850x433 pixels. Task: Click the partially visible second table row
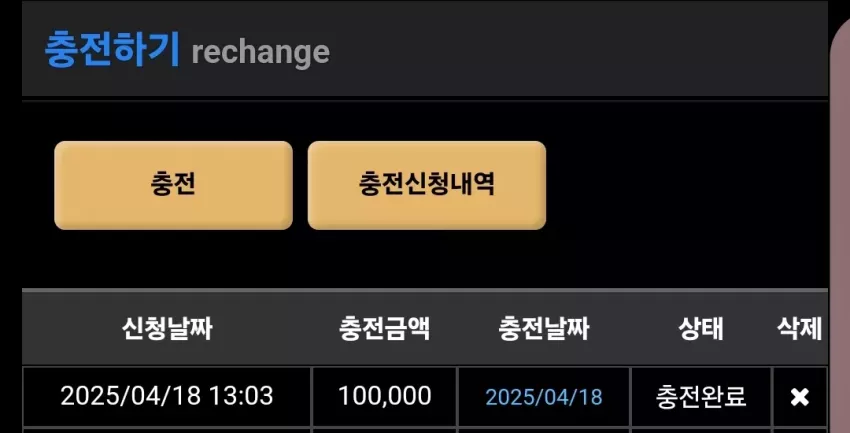coord(425,430)
